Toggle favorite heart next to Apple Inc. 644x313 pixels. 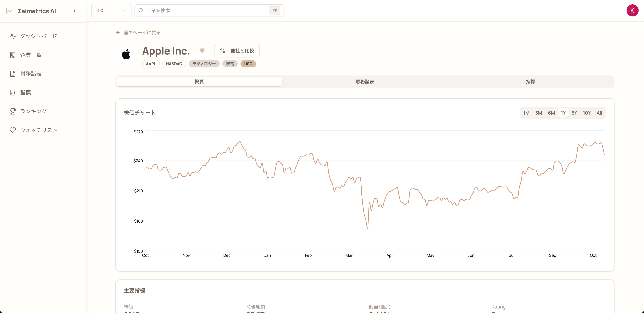[x=202, y=51]
